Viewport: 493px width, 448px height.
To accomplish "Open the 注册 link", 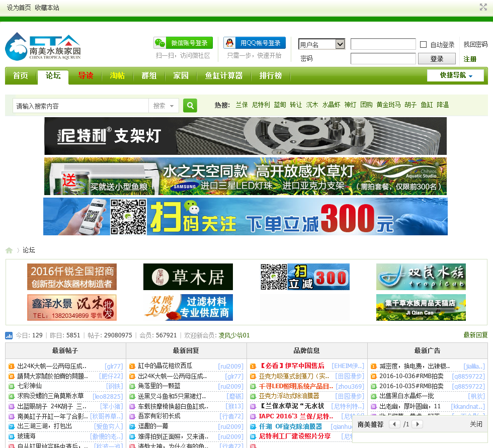I will coord(470,59).
